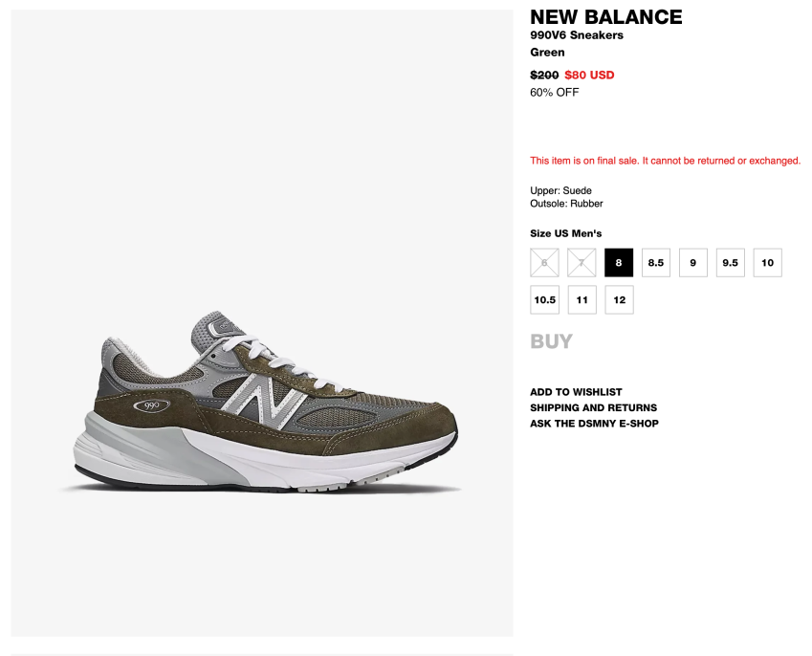Viewport: 812px width, 656px height.
Task: Pick size 9
Action: click(x=693, y=263)
